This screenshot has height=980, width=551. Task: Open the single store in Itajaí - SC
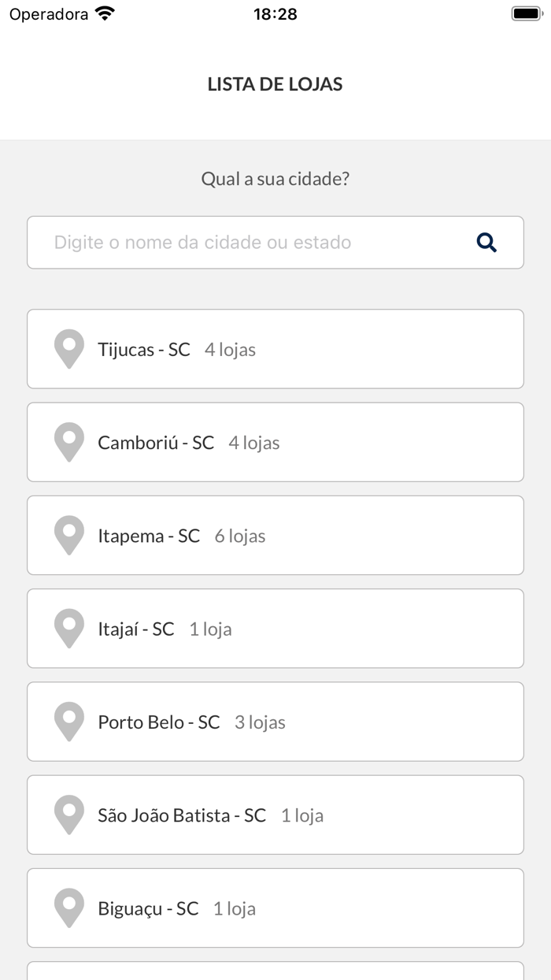click(275, 628)
